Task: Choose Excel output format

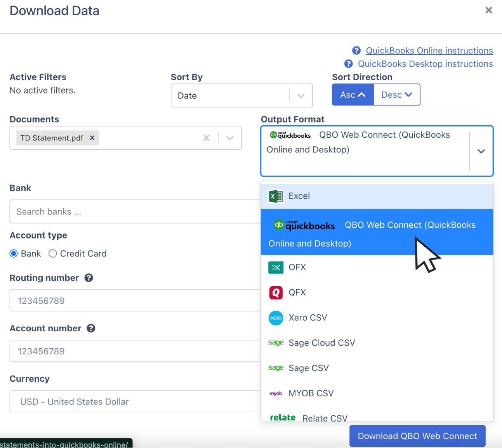Action: [377, 196]
